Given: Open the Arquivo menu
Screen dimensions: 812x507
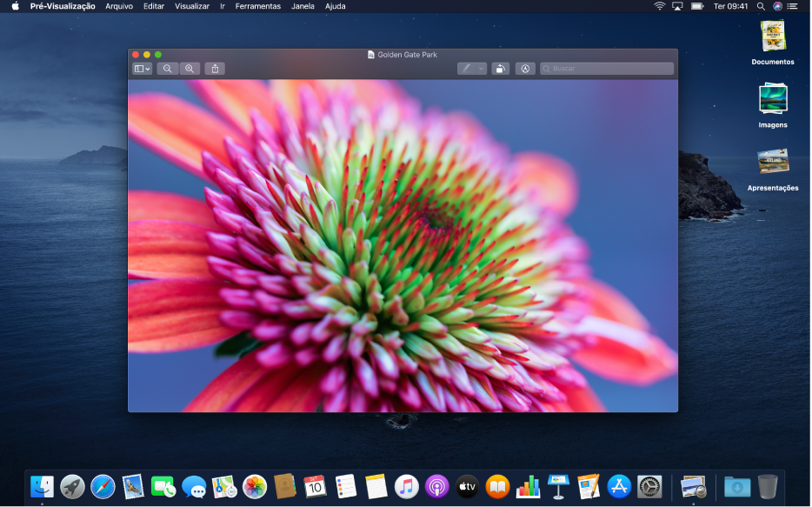Looking at the screenshot, I should (x=118, y=6).
